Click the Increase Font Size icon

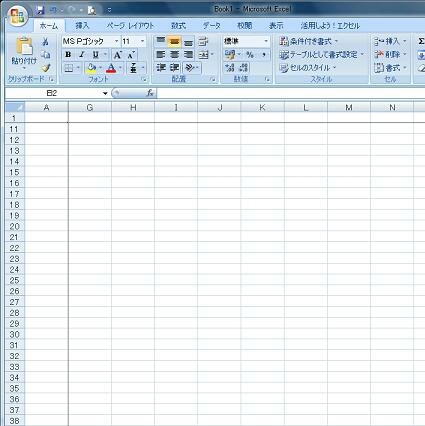tap(117, 55)
